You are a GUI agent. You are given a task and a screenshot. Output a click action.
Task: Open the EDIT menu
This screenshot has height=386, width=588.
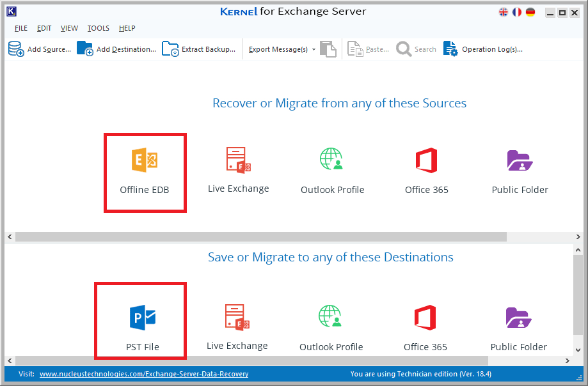(x=44, y=28)
